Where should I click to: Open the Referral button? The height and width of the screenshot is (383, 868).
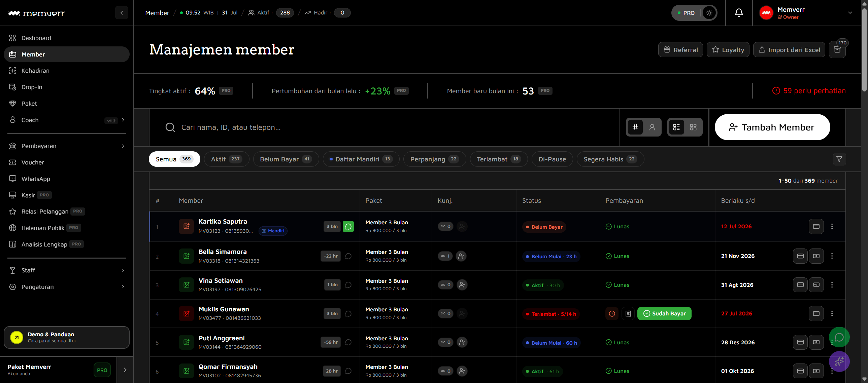pos(680,50)
